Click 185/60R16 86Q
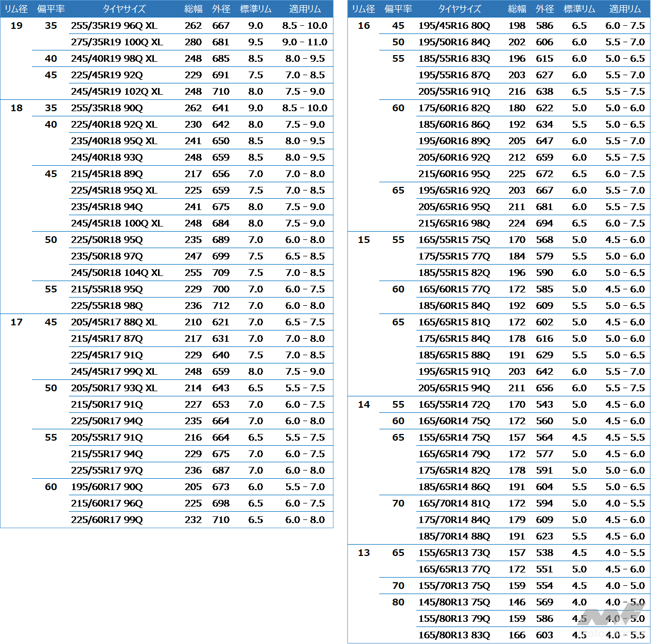This screenshot has height=644, width=651. pos(454,124)
